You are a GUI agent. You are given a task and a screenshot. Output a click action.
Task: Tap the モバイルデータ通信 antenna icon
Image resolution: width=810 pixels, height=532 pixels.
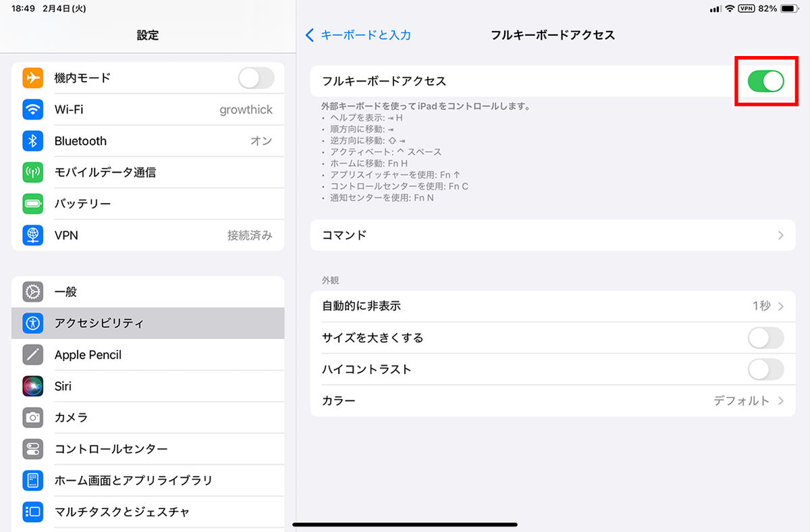pyautogui.click(x=32, y=172)
